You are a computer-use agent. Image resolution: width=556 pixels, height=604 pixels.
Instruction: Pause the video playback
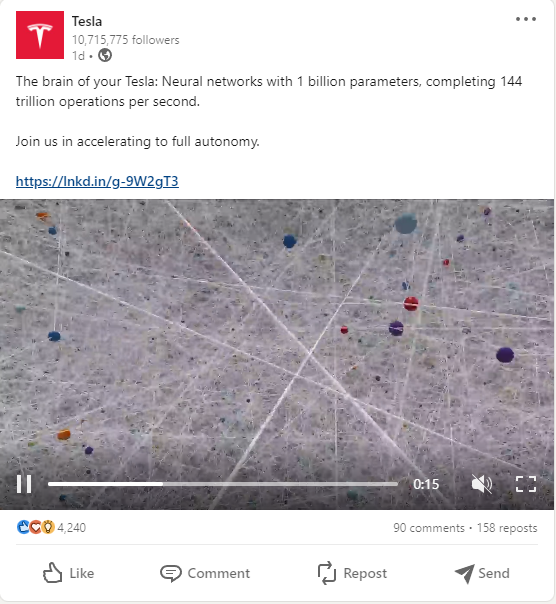pos(24,484)
